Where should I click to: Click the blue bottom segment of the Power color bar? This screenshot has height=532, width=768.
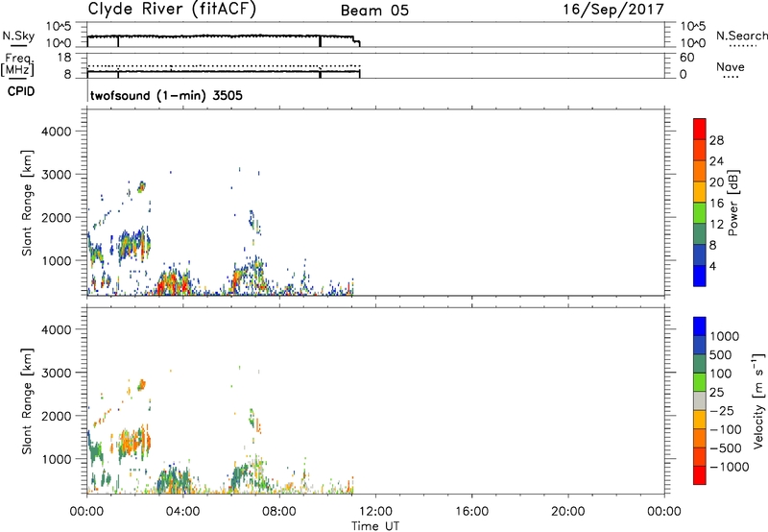click(x=700, y=276)
